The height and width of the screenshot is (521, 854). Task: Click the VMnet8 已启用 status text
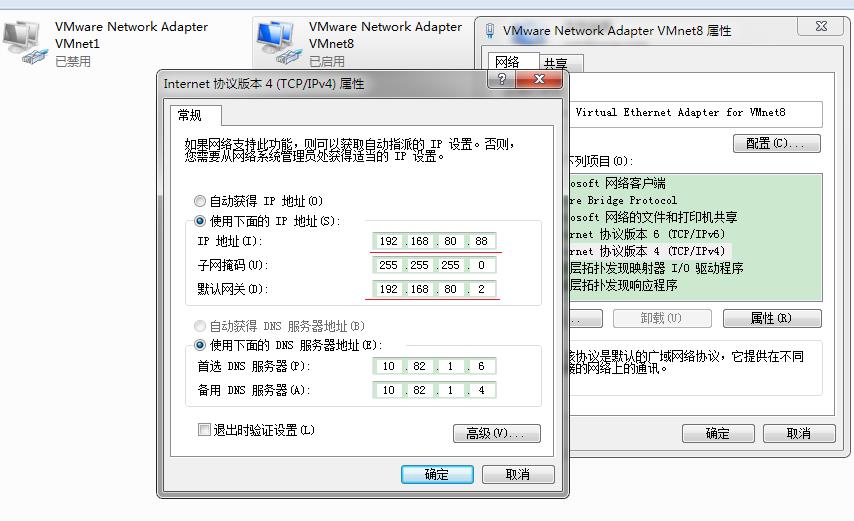click(327, 61)
